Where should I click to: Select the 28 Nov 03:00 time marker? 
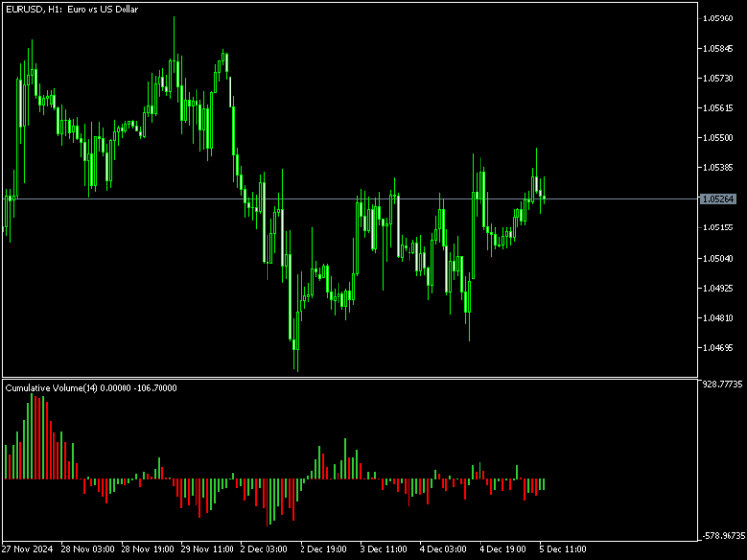[88, 549]
